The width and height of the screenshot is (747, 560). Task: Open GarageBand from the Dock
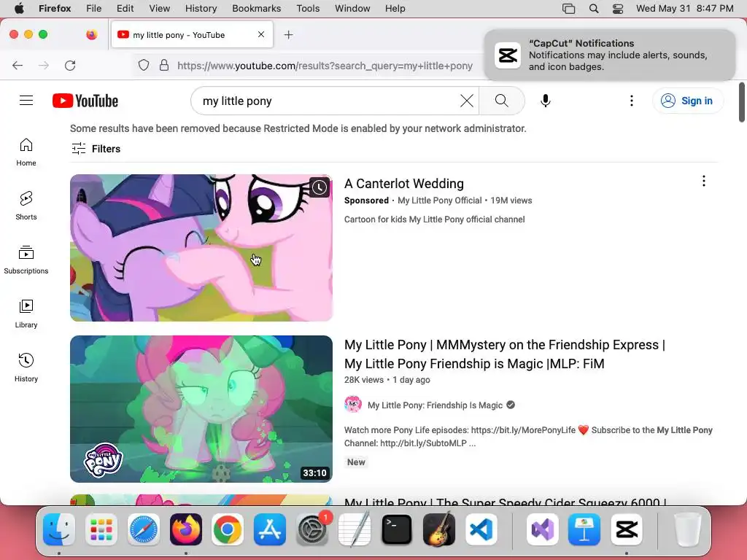438,529
